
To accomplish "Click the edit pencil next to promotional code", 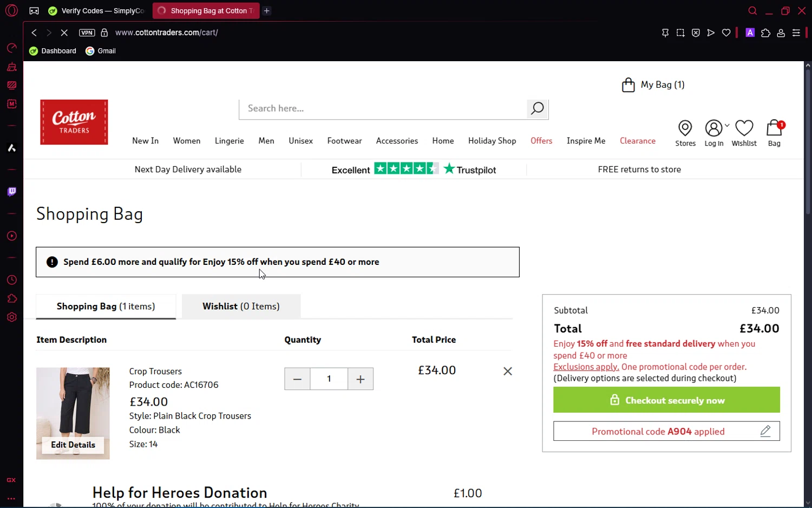I will pyautogui.click(x=765, y=431).
